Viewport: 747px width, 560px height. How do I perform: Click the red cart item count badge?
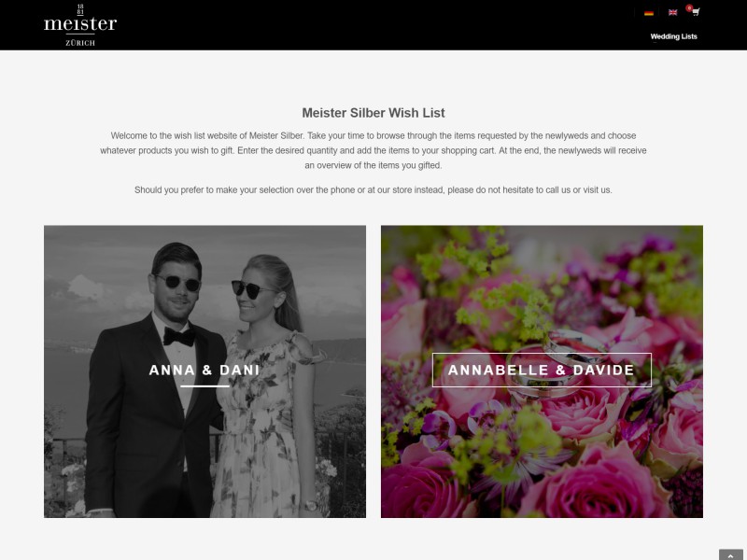pyautogui.click(x=689, y=7)
